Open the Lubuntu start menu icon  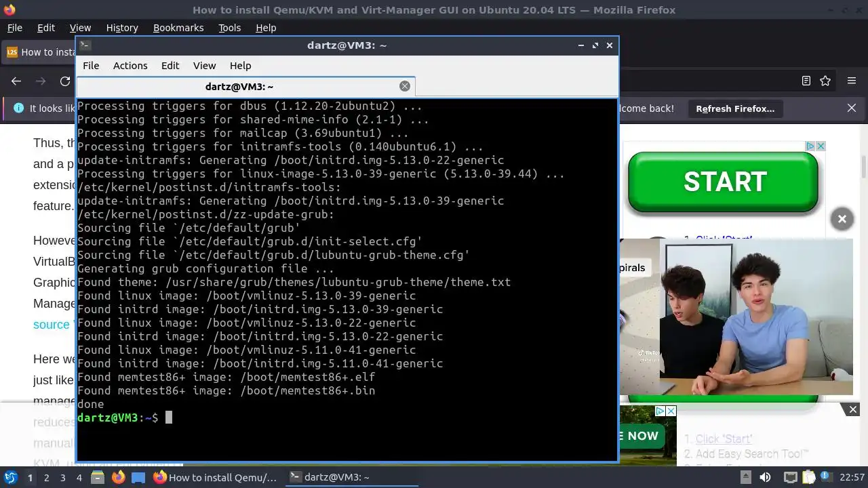[x=10, y=477]
